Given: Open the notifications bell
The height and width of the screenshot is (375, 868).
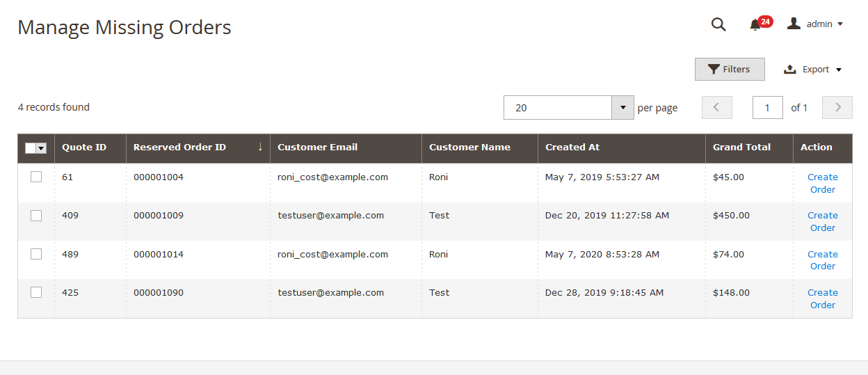Looking at the screenshot, I should click(x=755, y=25).
